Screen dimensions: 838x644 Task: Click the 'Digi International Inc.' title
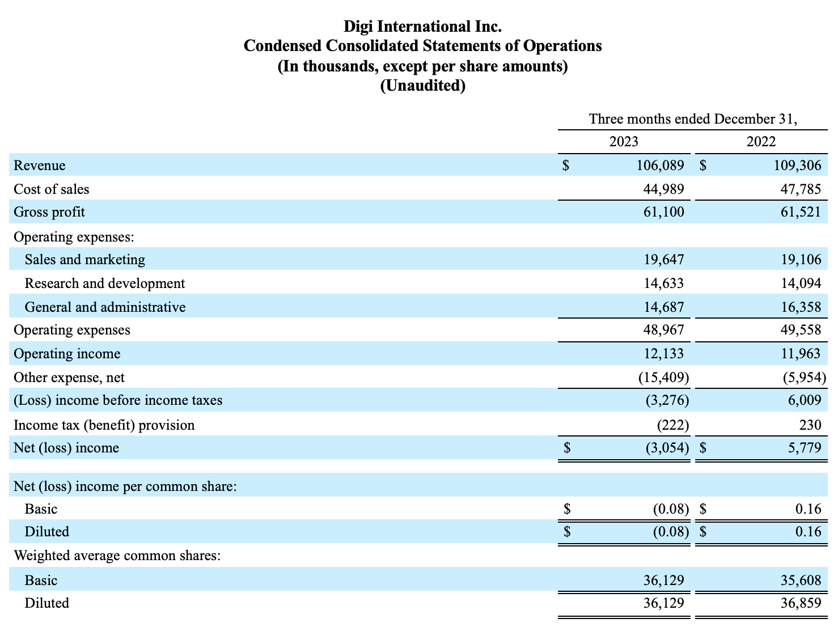click(x=422, y=26)
